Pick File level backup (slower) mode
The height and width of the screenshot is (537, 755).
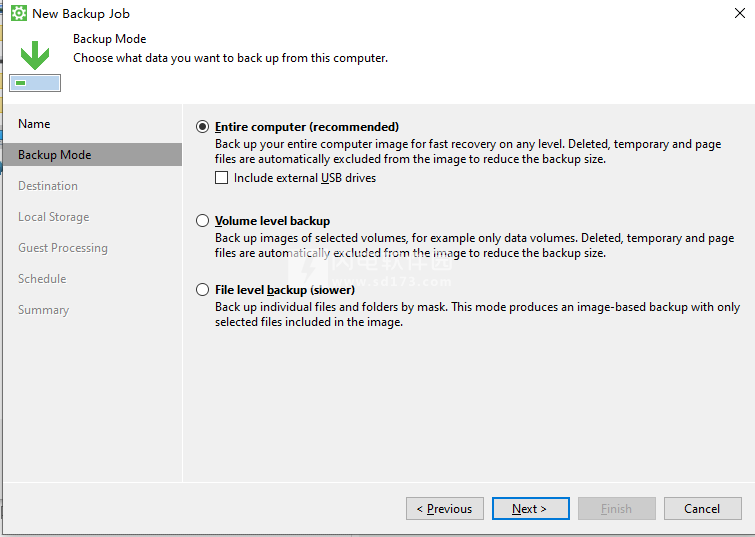pyautogui.click(x=203, y=290)
